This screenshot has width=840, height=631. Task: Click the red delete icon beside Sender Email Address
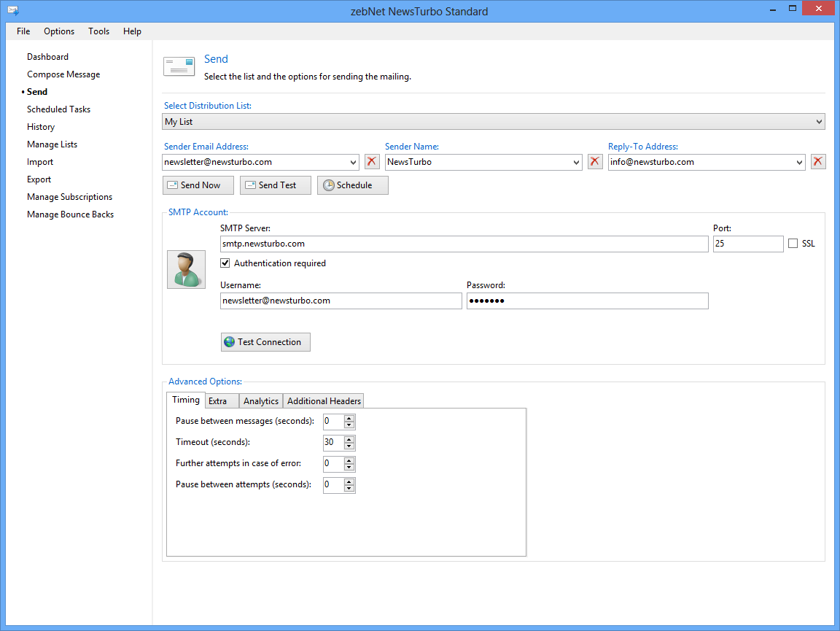(x=372, y=162)
